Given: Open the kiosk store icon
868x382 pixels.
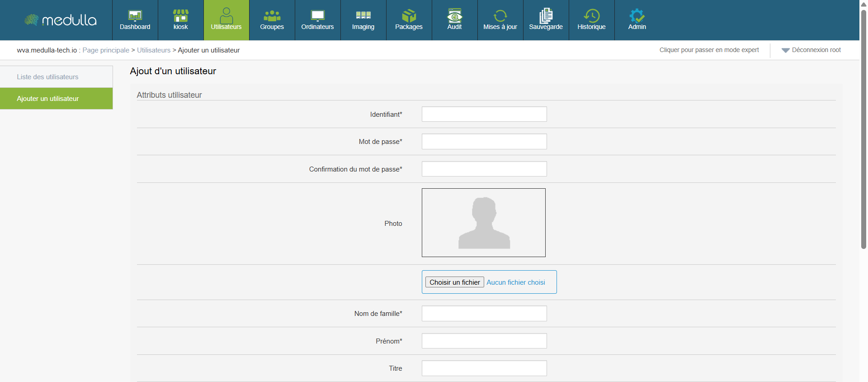Looking at the screenshot, I should point(180,16).
